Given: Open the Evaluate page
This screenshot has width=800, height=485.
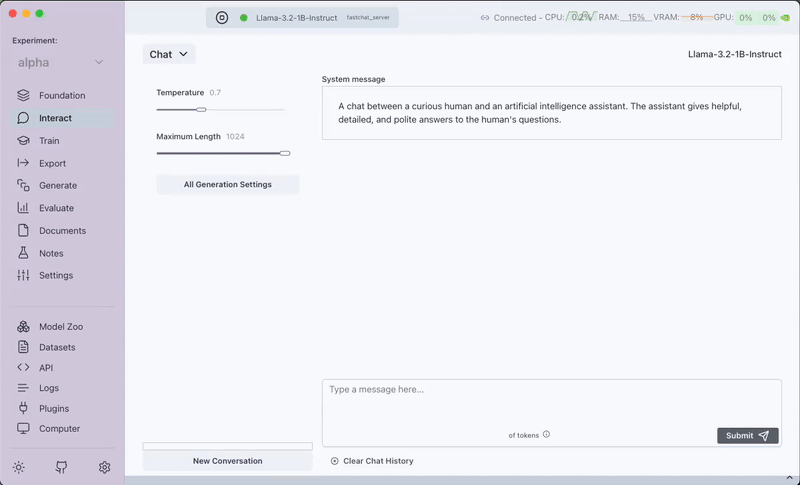Looking at the screenshot, I should pos(56,208).
